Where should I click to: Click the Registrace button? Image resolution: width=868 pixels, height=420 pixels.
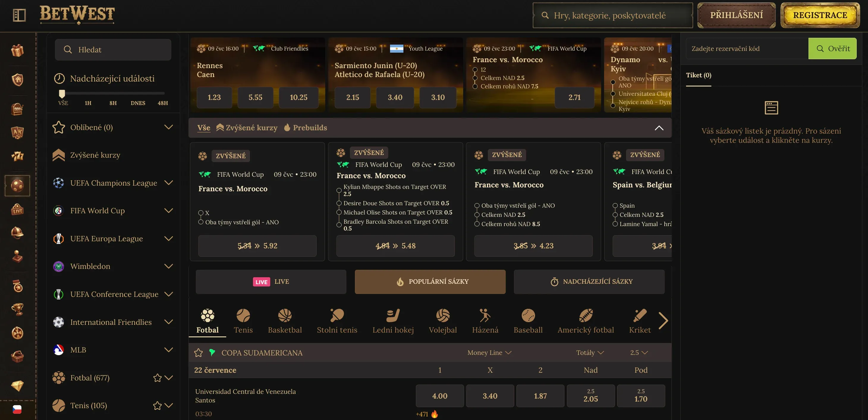(820, 15)
